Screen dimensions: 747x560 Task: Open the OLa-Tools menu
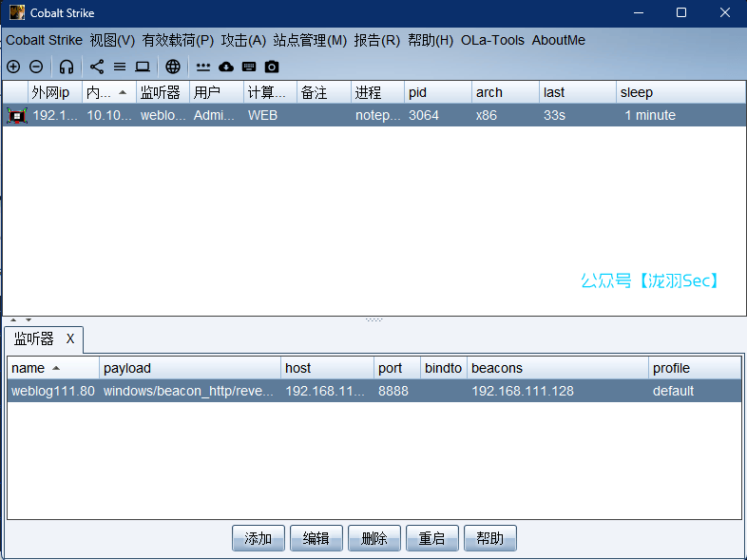(x=492, y=41)
